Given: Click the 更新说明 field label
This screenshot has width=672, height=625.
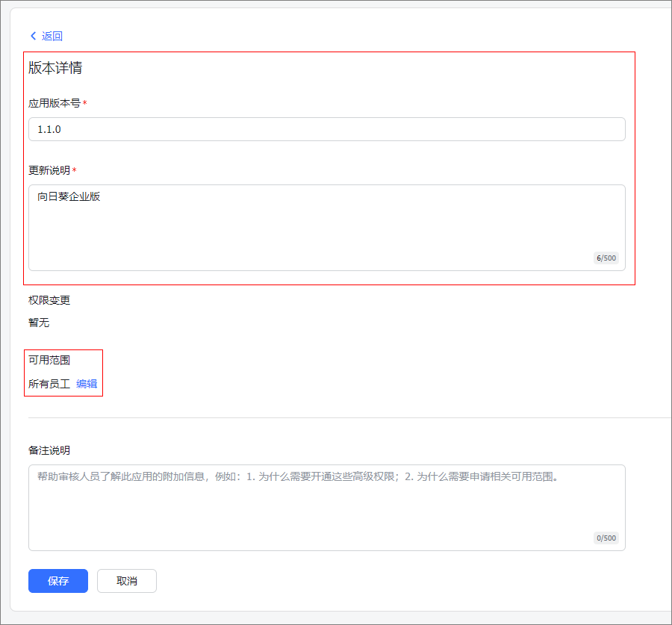Looking at the screenshot, I should [x=49, y=170].
